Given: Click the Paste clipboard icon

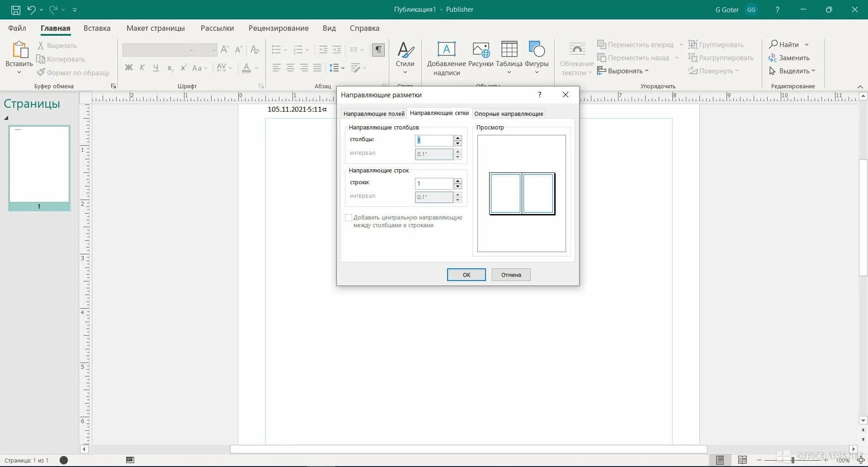Looking at the screenshot, I should [19, 50].
